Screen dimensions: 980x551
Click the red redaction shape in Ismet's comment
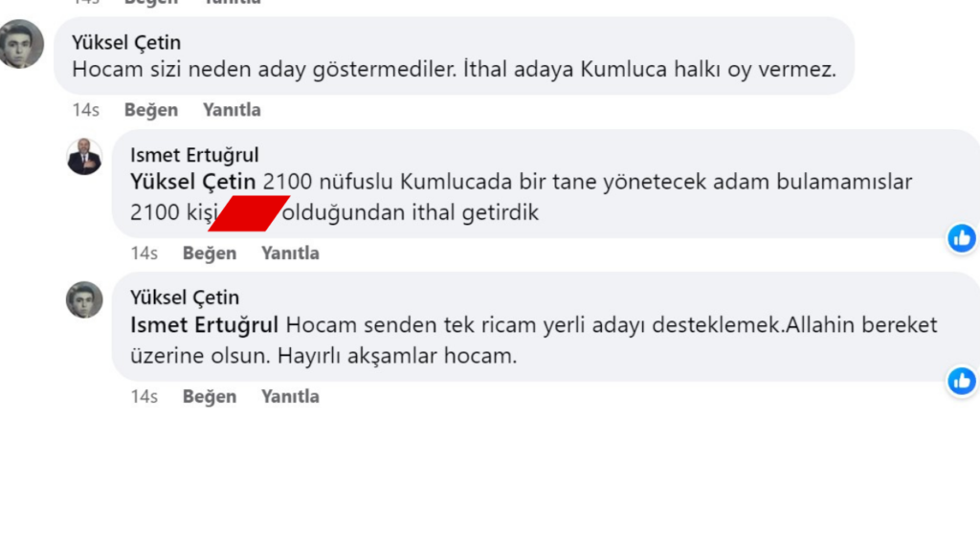point(249,212)
